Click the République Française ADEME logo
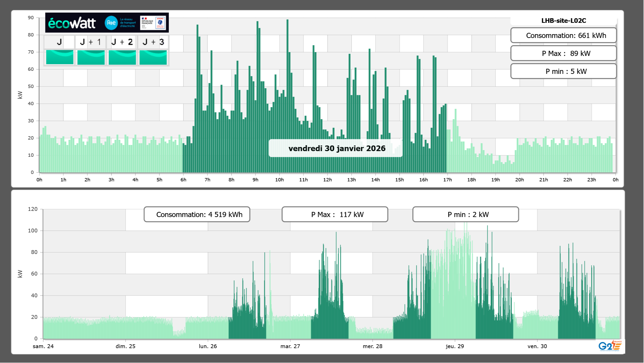 (153, 23)
